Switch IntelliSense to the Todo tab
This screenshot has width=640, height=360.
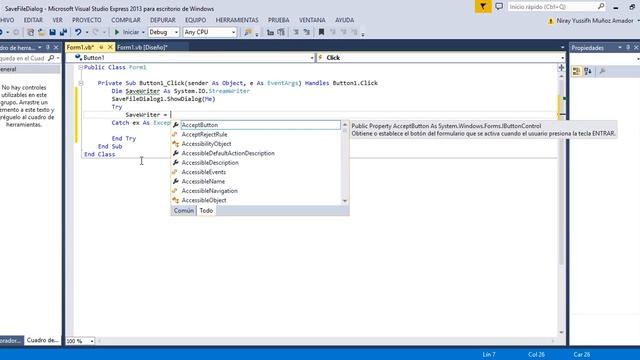[x=206, y=211]
